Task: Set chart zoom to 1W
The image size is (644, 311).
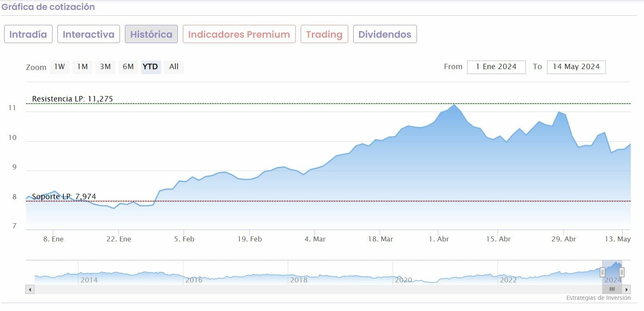Action: point(60,67)
